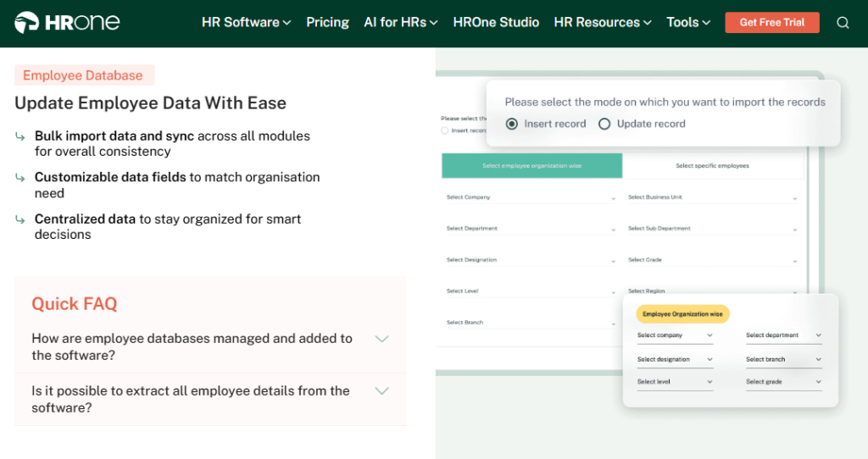This screenshot has width=868, height=459.
Task: Click the Employee Database tag
Action: tap(84, 75)
